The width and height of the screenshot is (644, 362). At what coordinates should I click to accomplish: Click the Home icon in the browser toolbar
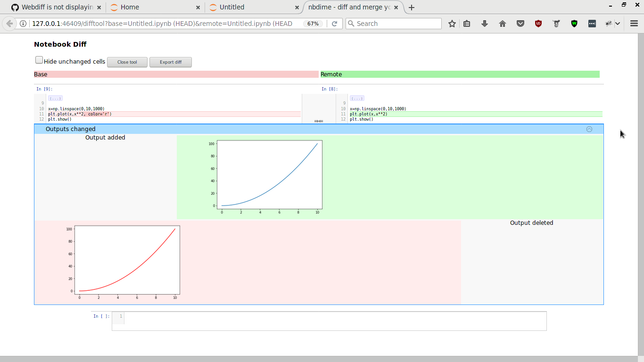point(503,23)
